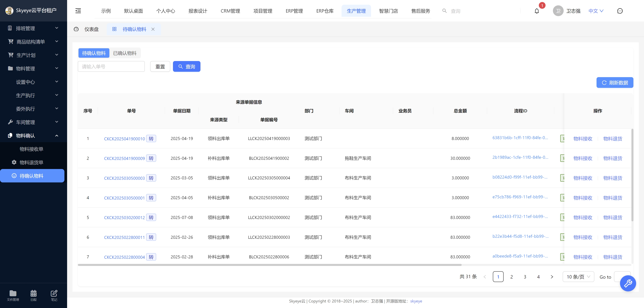Click 转 badge for CKCK2025022800004
644x308 pixels.
coord(151,257)
